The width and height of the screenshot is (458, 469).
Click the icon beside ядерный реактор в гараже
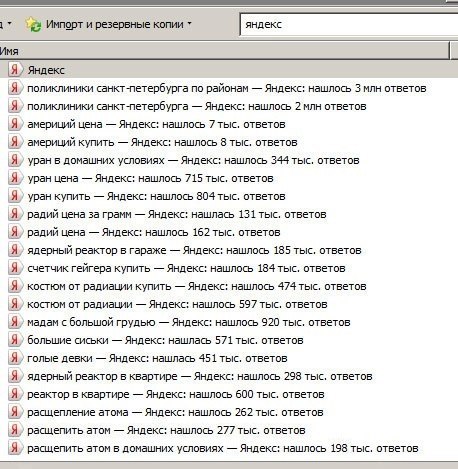[15, 250]
